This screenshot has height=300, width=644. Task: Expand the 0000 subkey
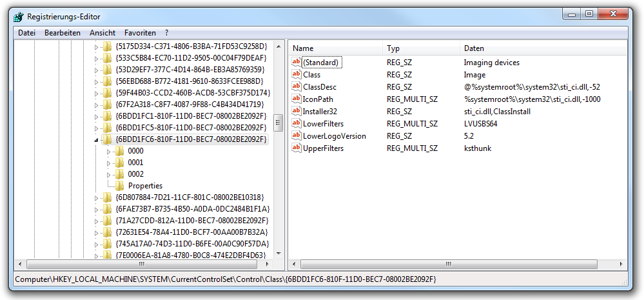coord(109,151)
